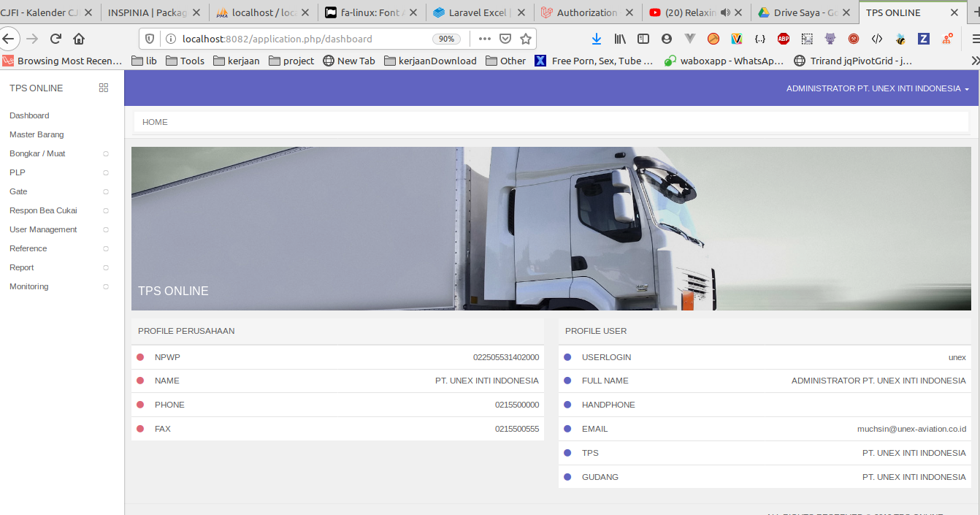Open the purple cat extension icon
Image resolution: width=980 pixels, height=515 pixels.
click(x=830, y=39)
